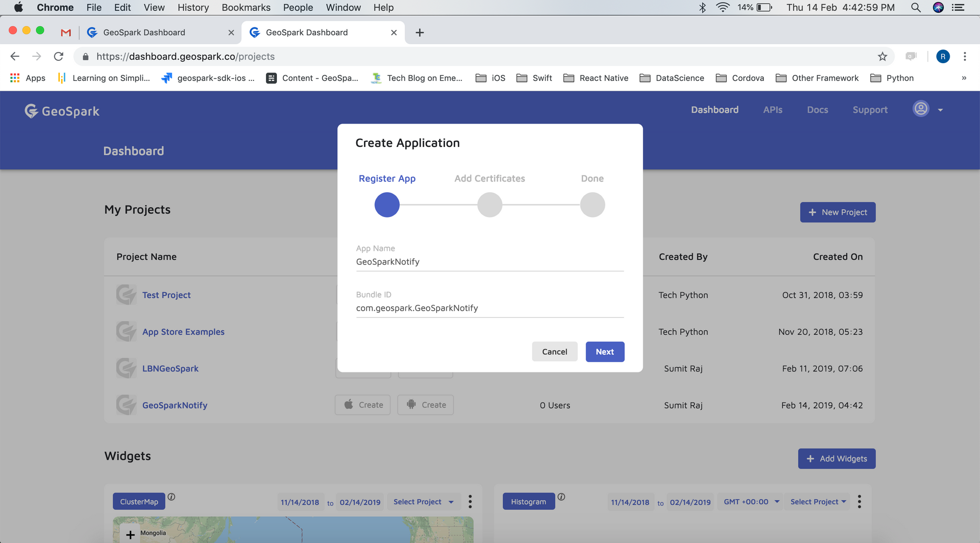
Task: Bookmark this page with star icon
Action: (x=882, y=56)
